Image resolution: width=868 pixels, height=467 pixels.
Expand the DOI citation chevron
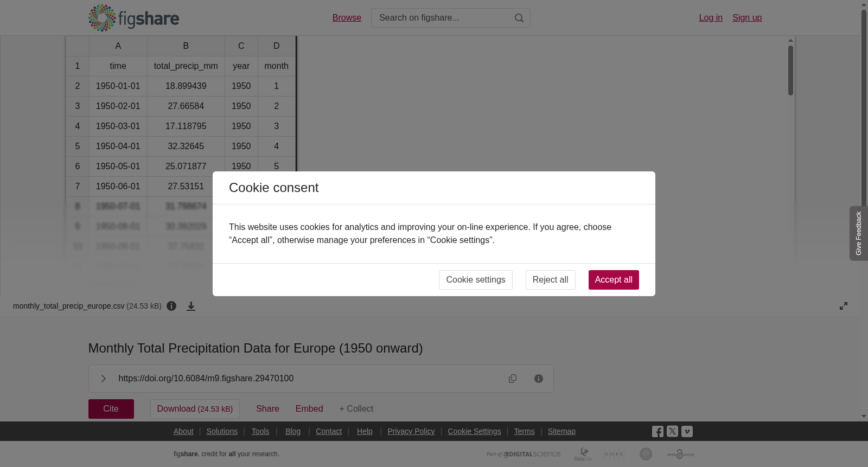[x=103, y=379]
